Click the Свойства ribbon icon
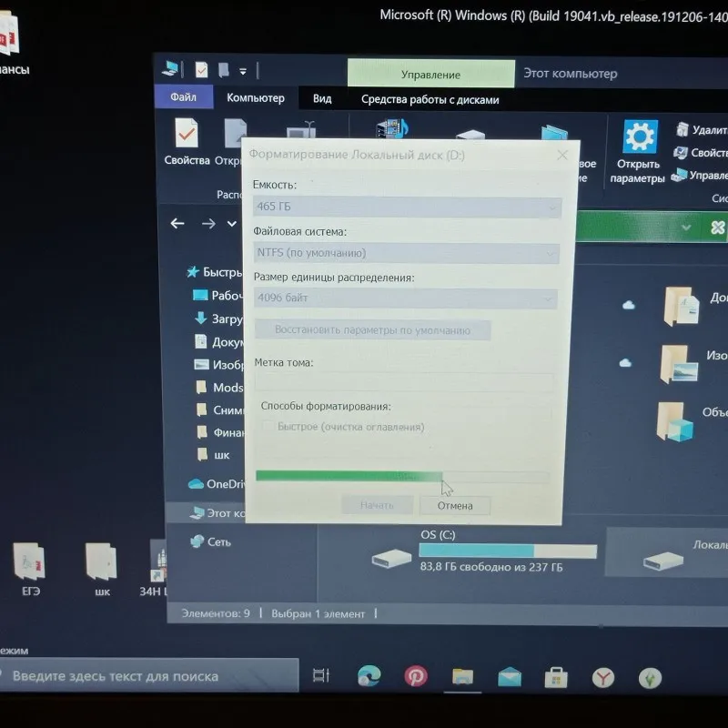Viewport: 728px width, 728px height. click(x=187, y=142)
